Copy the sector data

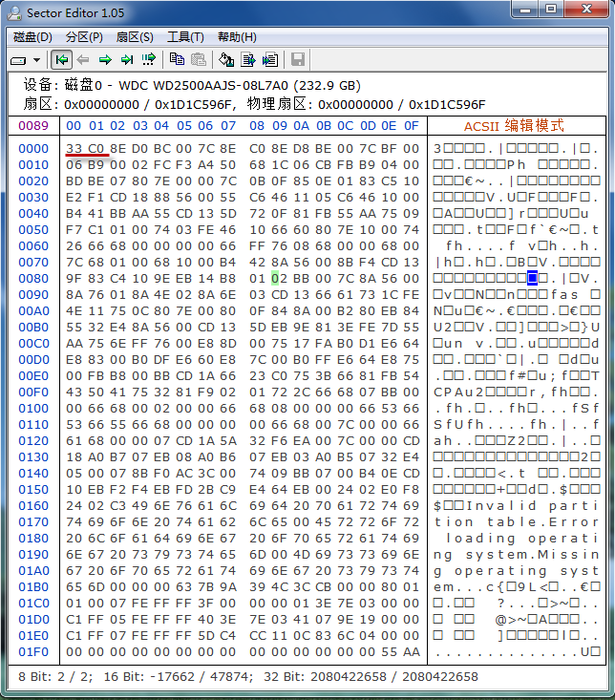(177, 59)
